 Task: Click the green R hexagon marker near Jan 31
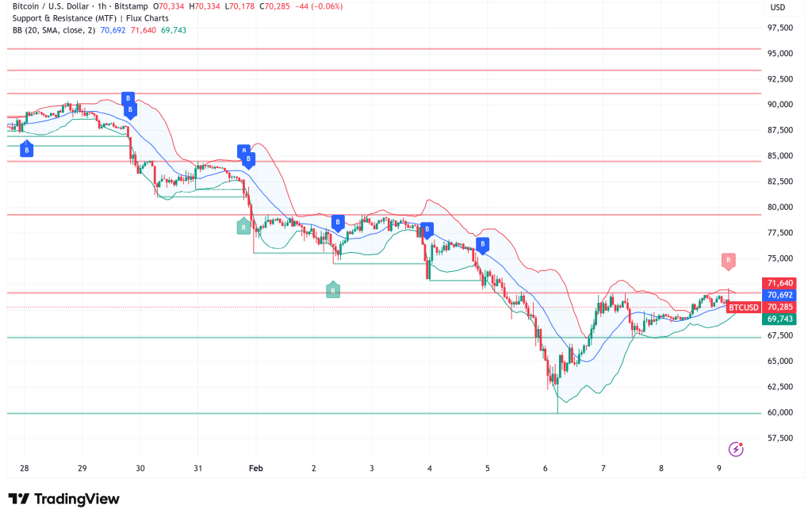[242, 226]
